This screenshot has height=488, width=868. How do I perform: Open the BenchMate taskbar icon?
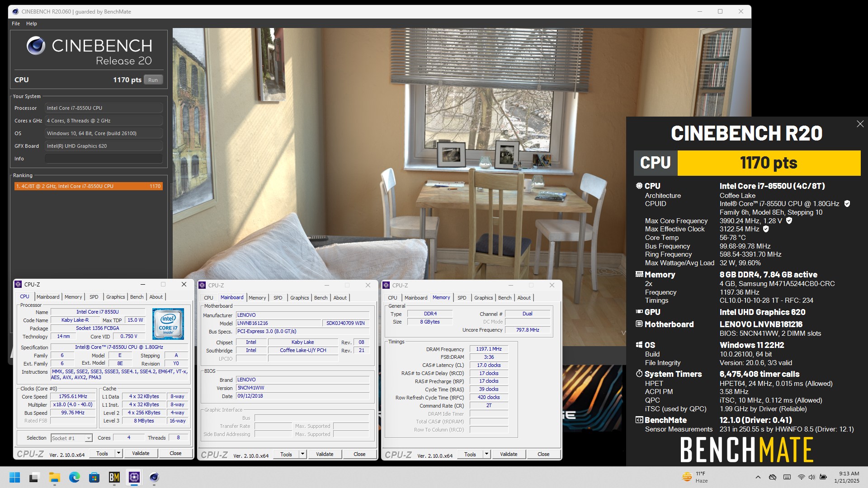[x=114, y=477]
